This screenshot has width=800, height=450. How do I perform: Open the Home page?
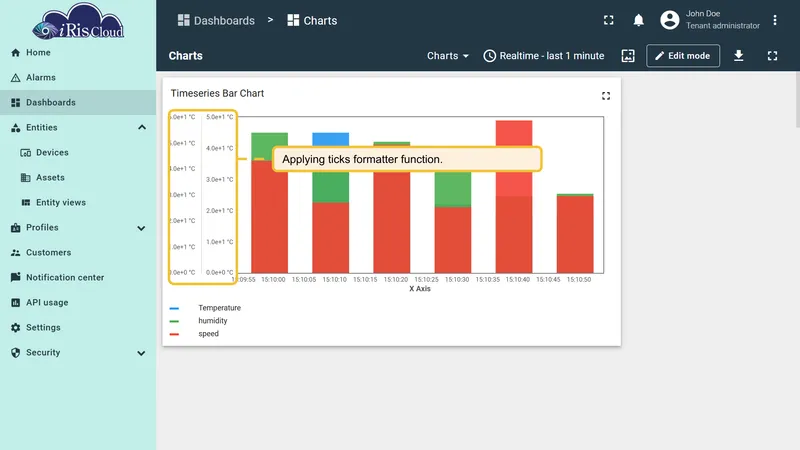[78, 53]
